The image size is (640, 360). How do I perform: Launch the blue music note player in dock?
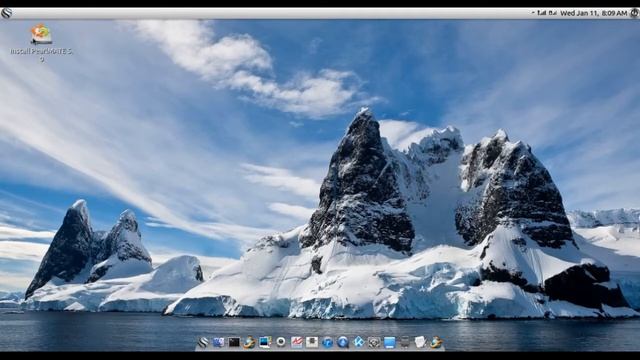pos(327,342)
